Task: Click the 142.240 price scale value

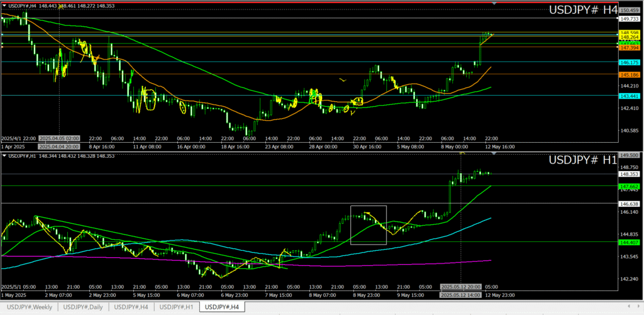Action: [630, 279]
